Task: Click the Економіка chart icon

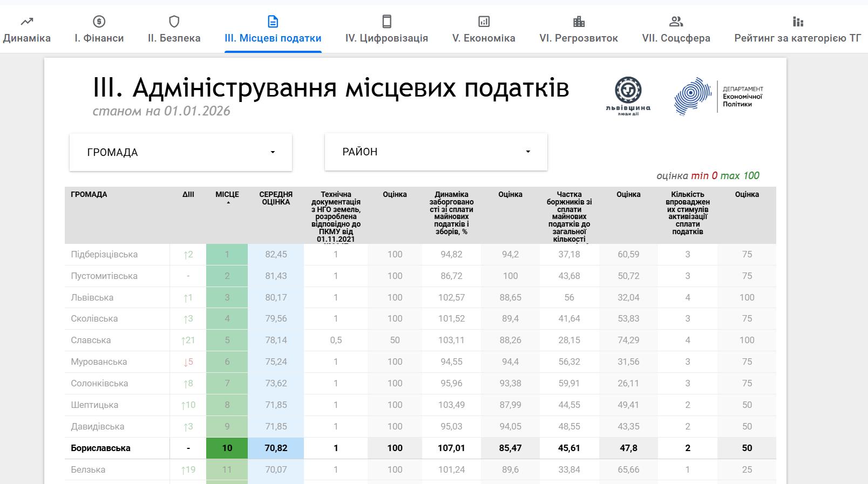Action: [x=484, y=22]
